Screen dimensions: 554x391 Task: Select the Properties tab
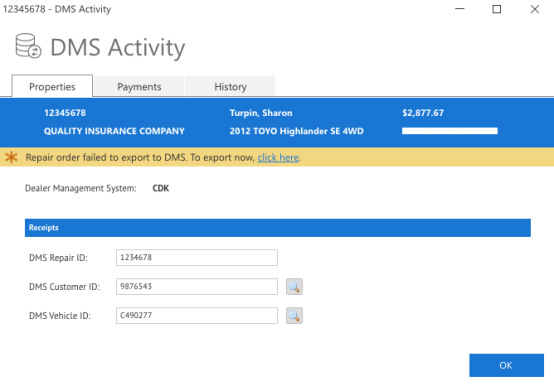(x=52, y=86)
